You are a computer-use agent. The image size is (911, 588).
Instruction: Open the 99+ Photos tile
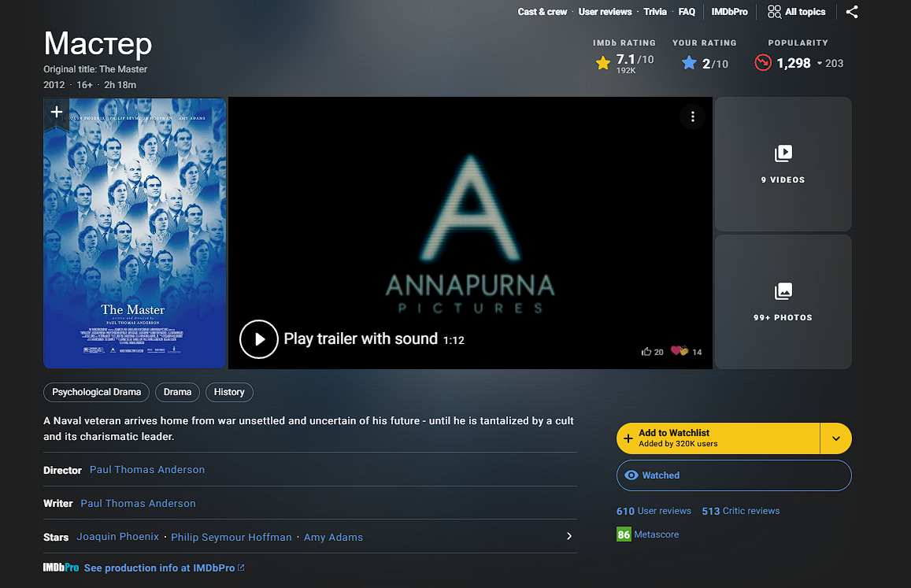coord(783,301)
